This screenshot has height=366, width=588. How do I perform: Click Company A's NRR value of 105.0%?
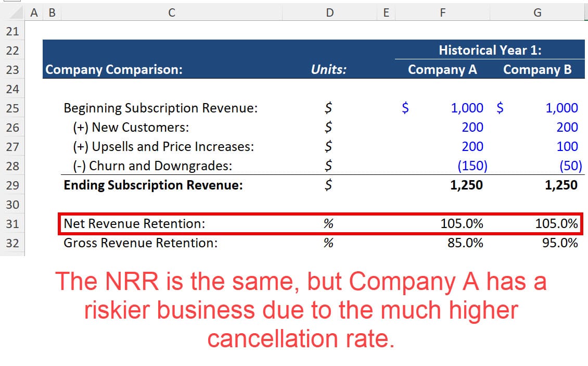463,224
